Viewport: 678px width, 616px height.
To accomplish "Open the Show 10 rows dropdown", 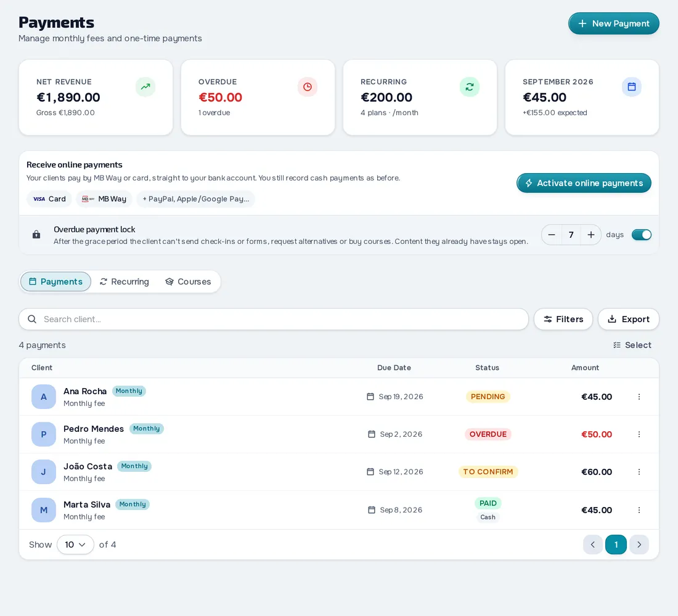I will (x=75, y=545).
